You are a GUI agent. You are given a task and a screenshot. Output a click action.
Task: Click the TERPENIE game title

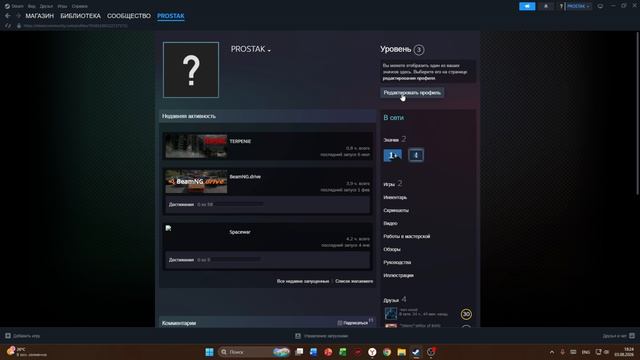240,141
